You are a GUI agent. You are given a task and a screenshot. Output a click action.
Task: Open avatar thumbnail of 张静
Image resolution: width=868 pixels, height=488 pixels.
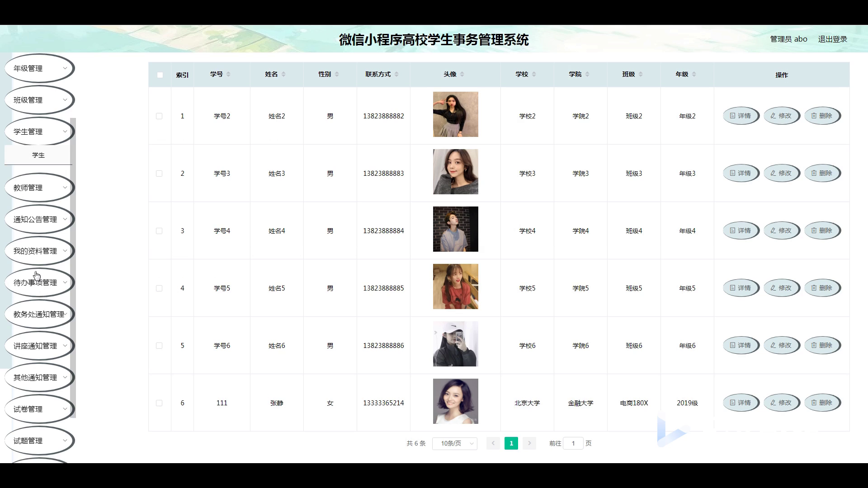coord(456,401)
